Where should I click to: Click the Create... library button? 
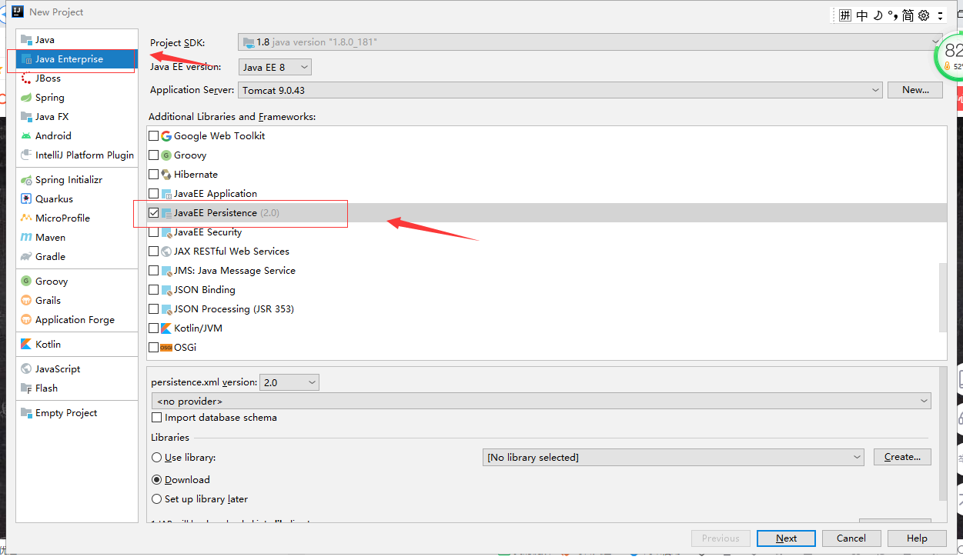click(902, 456)
